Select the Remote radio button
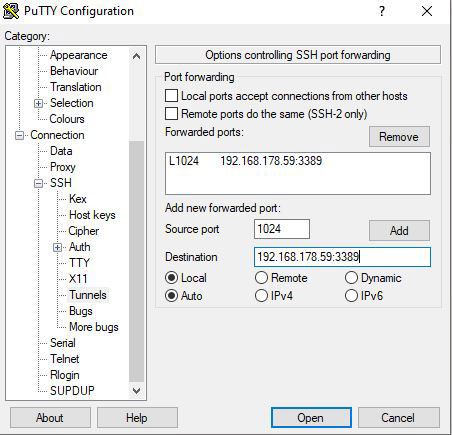 coord(261,278)
